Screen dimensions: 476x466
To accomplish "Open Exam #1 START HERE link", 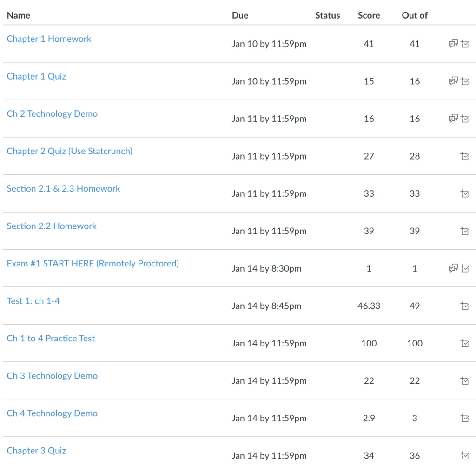I will pos(93,263).
